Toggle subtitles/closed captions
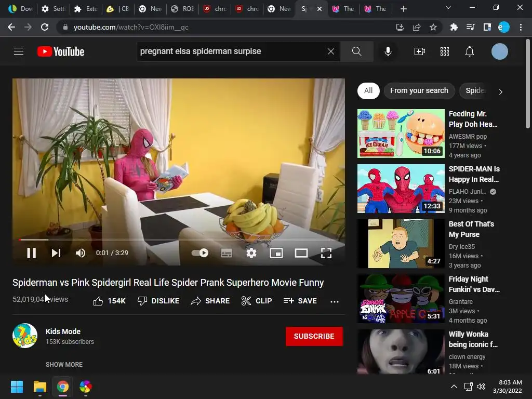This screenshot has width=532, height=399. (x=227, y=253)
